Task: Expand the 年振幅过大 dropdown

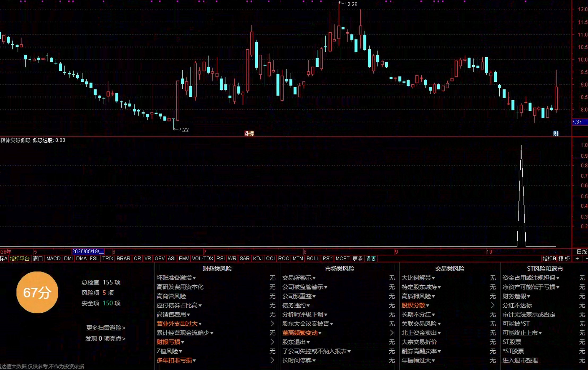Action: coord(434,360)
